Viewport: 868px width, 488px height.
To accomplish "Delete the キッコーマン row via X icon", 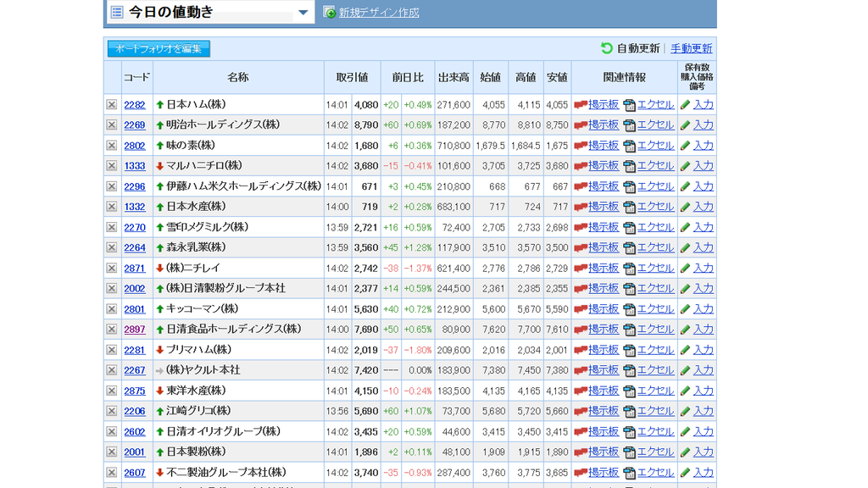I will [112, 309].
